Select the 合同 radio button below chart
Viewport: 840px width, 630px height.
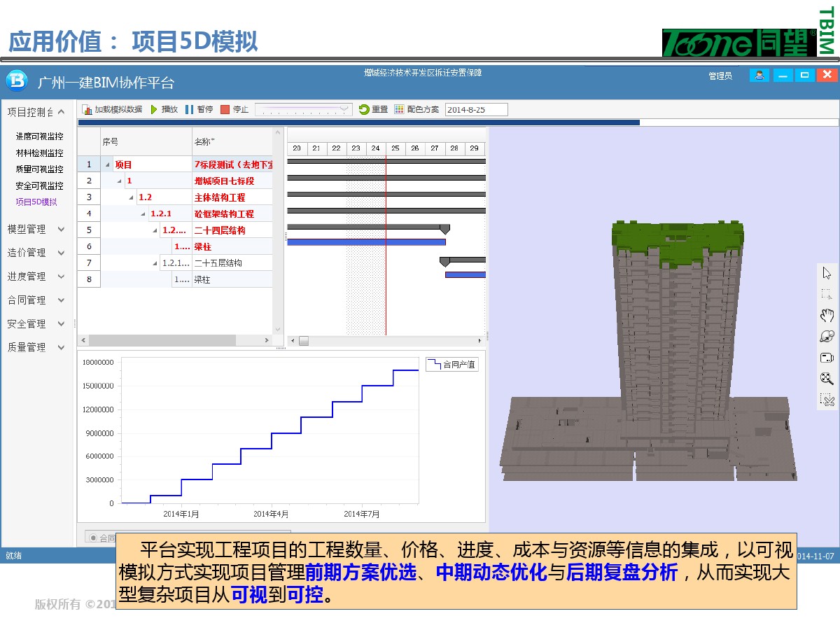[92, 538]
